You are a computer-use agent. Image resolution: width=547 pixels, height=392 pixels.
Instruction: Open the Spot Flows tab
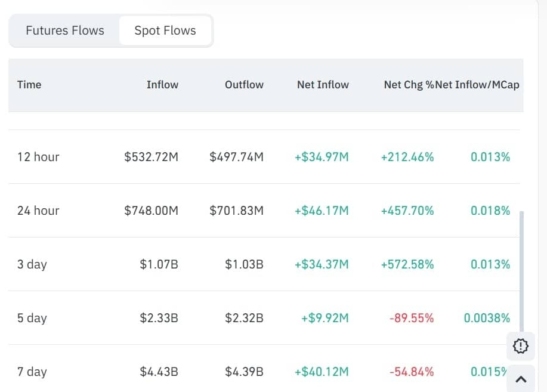[x=165, y=30]
